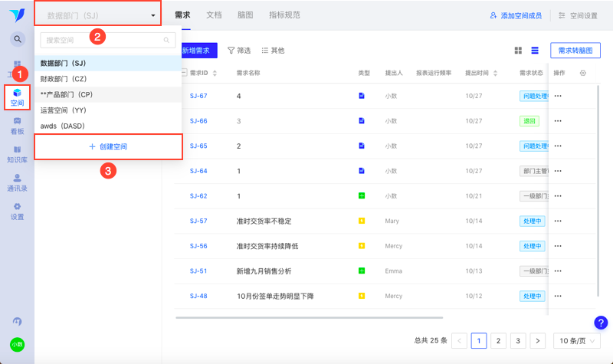Click the 退回 status tag in SJ-66 row

tap(529, 121)
